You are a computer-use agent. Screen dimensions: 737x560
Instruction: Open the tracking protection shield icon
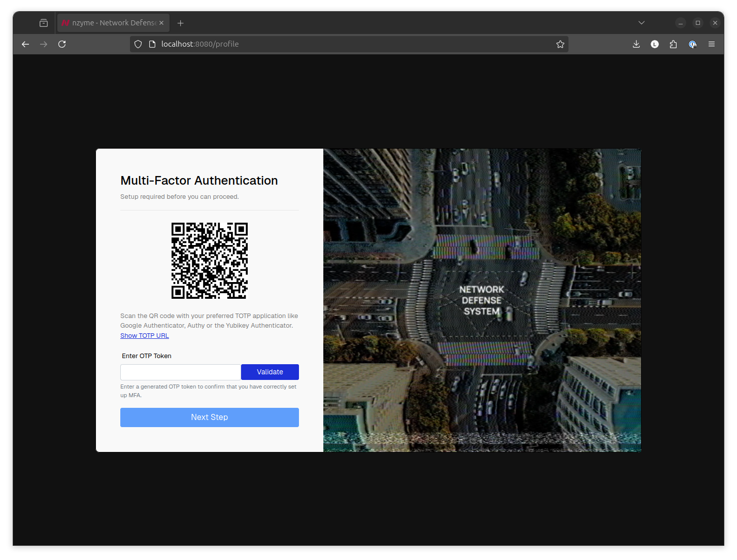click(138, 44)
